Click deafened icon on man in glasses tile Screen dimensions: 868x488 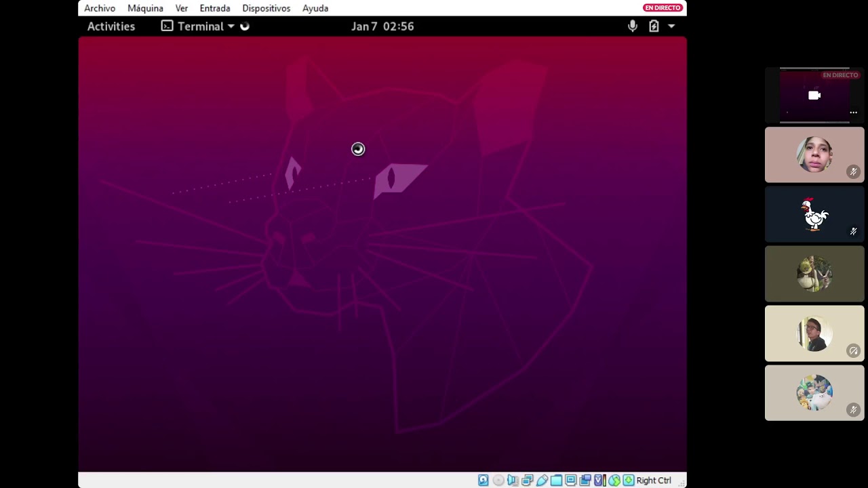point(854,350)
